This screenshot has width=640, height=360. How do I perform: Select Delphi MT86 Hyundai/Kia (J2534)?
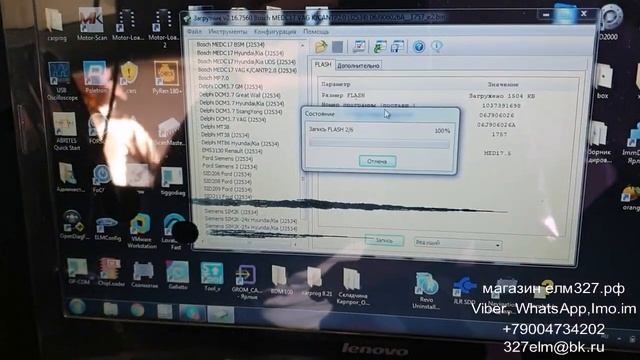240,144
